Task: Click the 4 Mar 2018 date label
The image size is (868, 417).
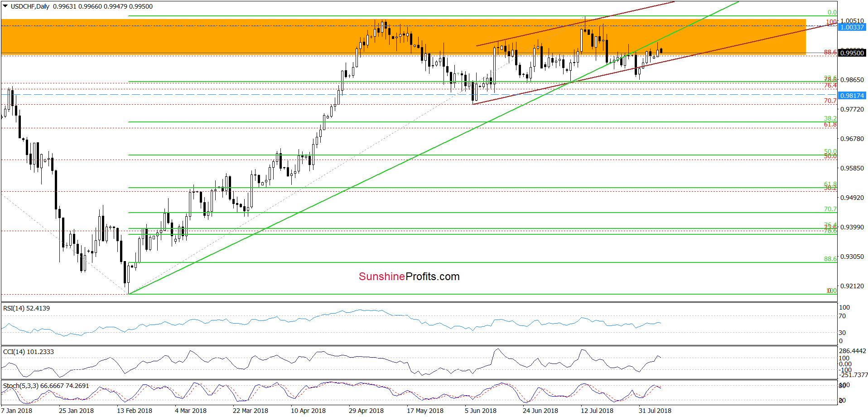Action: [x=191, y=411]
